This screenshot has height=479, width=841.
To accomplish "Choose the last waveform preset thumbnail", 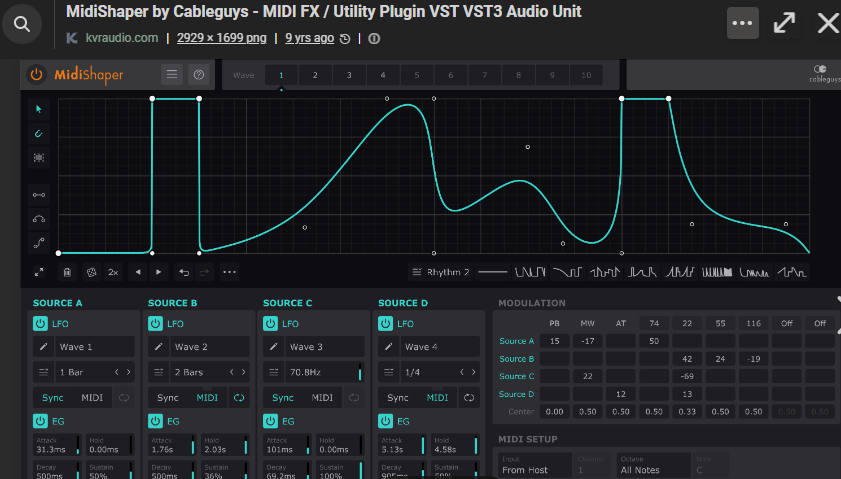I will point(792,272).
